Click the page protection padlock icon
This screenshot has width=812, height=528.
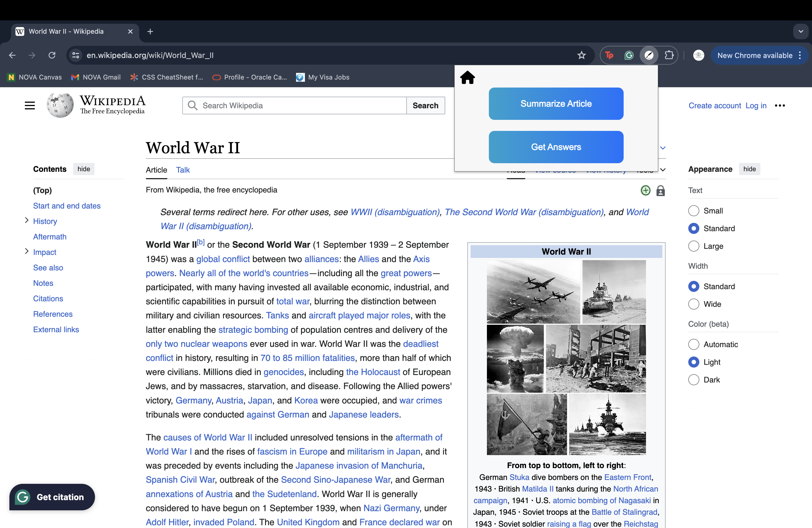click(x=660, y=191)
